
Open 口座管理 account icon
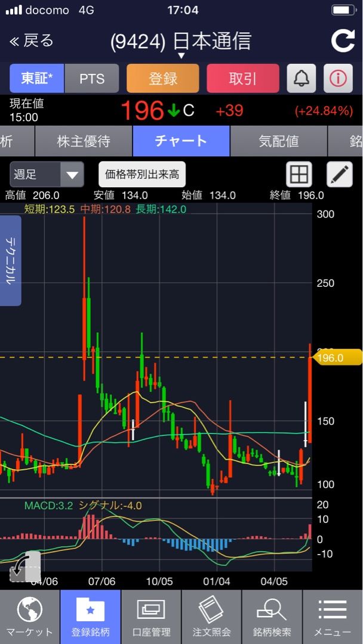(x=151, y=617)
